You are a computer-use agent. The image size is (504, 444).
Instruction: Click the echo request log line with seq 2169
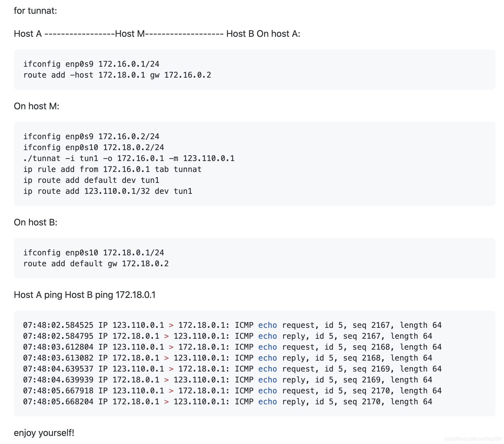pos(232,369)
